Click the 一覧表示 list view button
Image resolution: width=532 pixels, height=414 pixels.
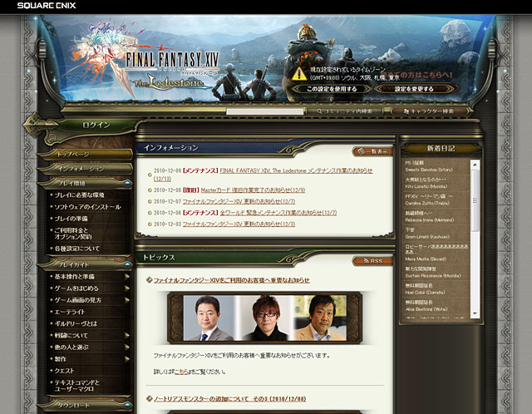pos(372,151)
